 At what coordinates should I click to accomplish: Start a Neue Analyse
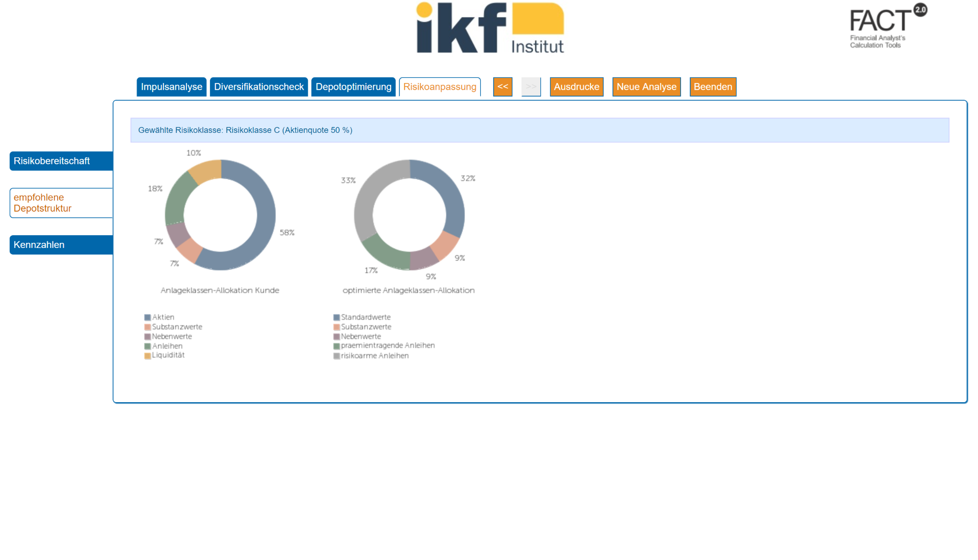[x=646, y=87]
